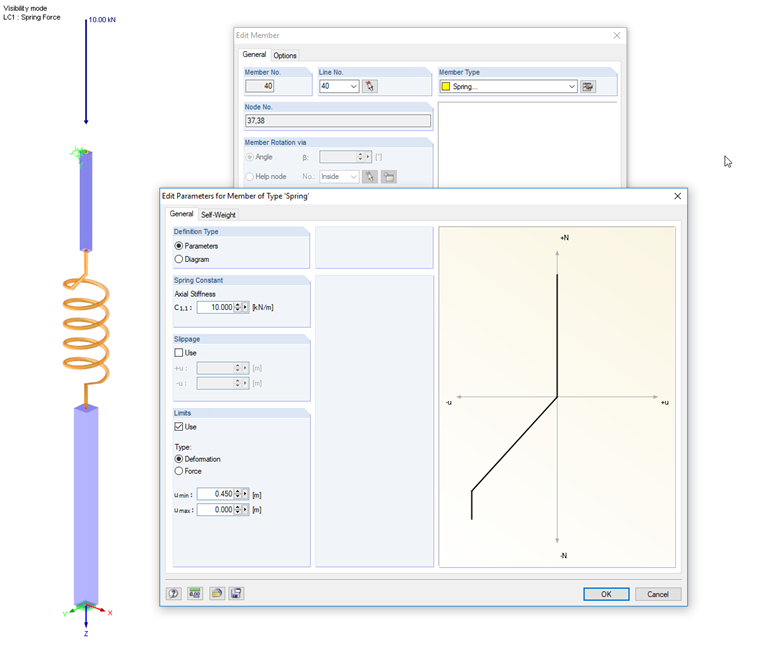Open the arrow menu beside the slippage -u field
Screen dimensions: 760x652
click(x=245, y=383)
